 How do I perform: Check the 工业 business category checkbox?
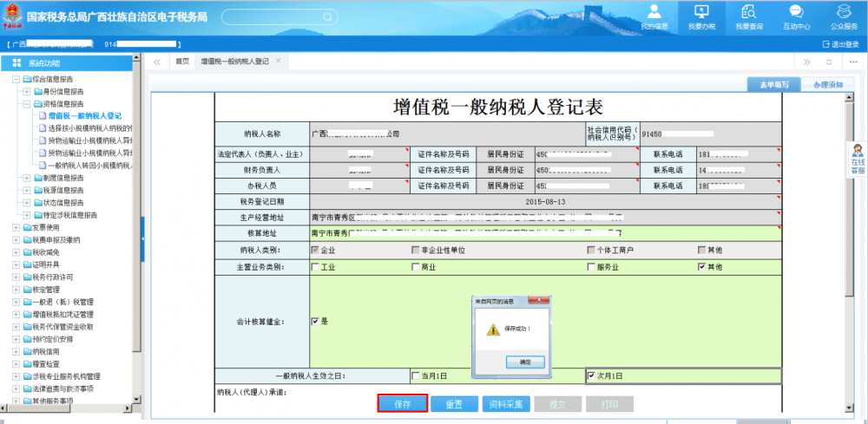tap(315, 267)
